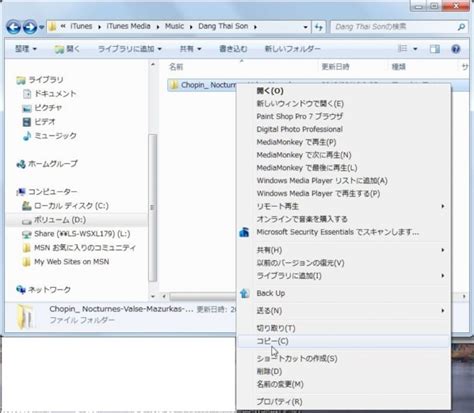Open the ライブラリに追加 toolbar dropdown
This screenshot has width=474, height=413.
tap(130, 49)
